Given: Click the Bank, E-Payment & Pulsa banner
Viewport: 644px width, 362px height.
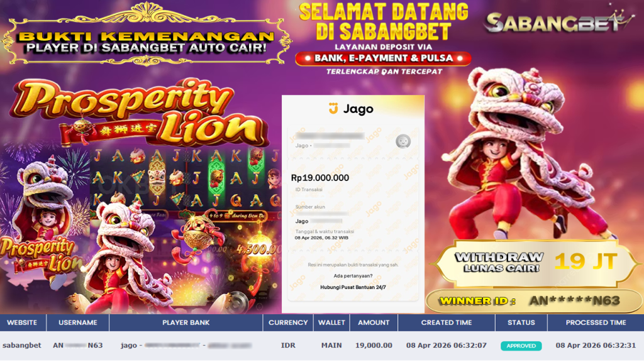Looking at the screenshot, I should click(383, 58).
